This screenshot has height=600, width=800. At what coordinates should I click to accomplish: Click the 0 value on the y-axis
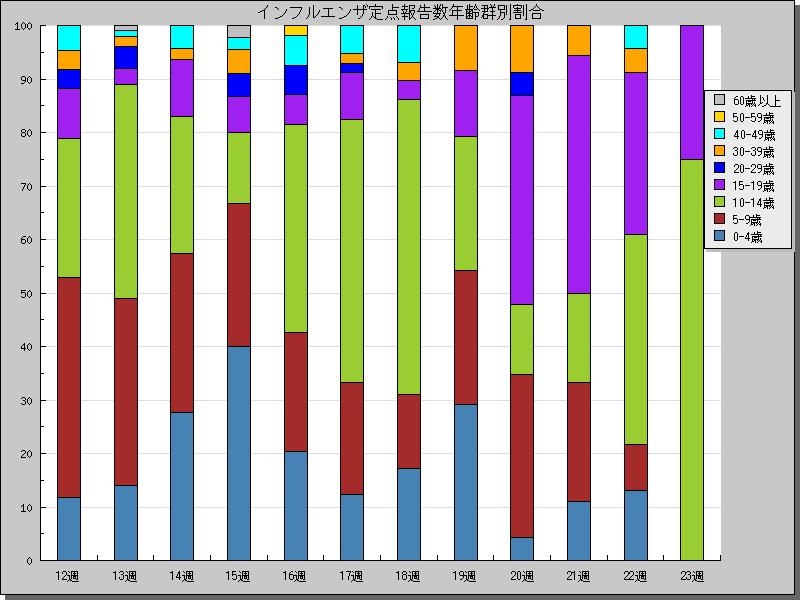tap(29, 561)
